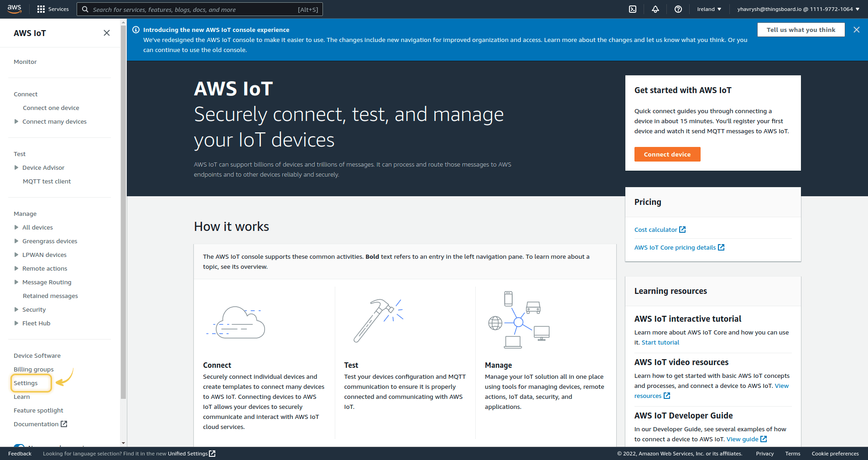Click the info icon in the blue banner

click(x=136, y=30)
